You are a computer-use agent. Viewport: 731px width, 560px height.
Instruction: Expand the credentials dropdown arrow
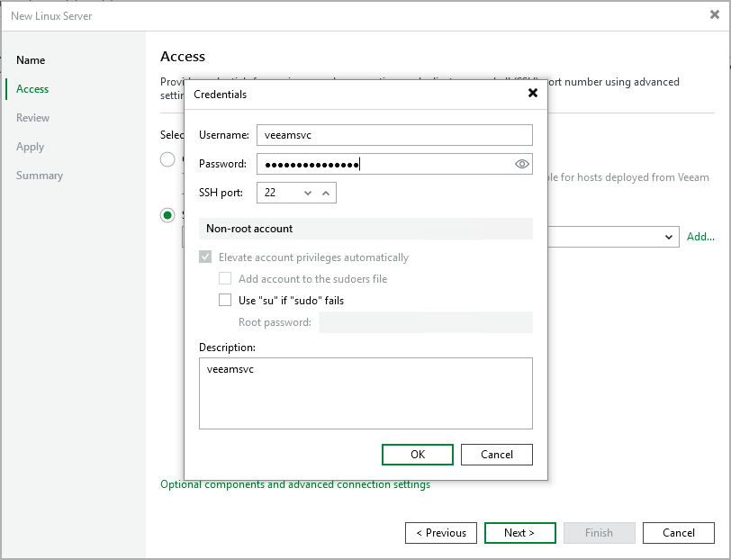coord(669,237)
